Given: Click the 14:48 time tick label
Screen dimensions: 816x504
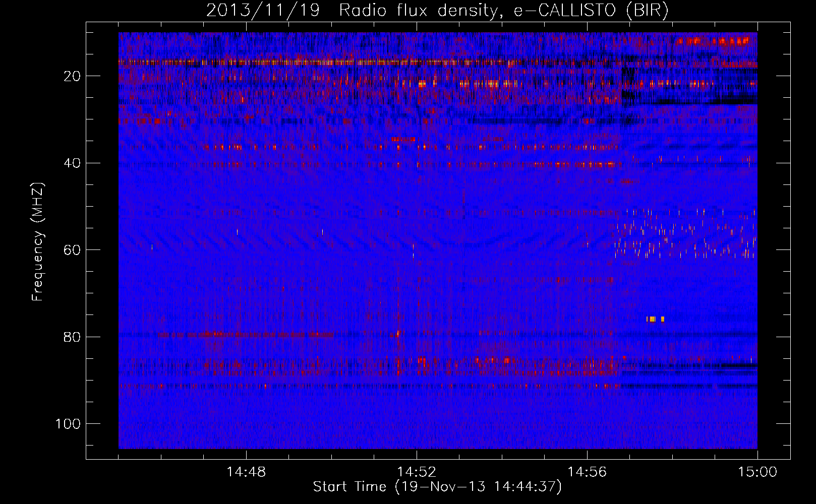Looking at the screenshot, I should click(x=246, y=472).
